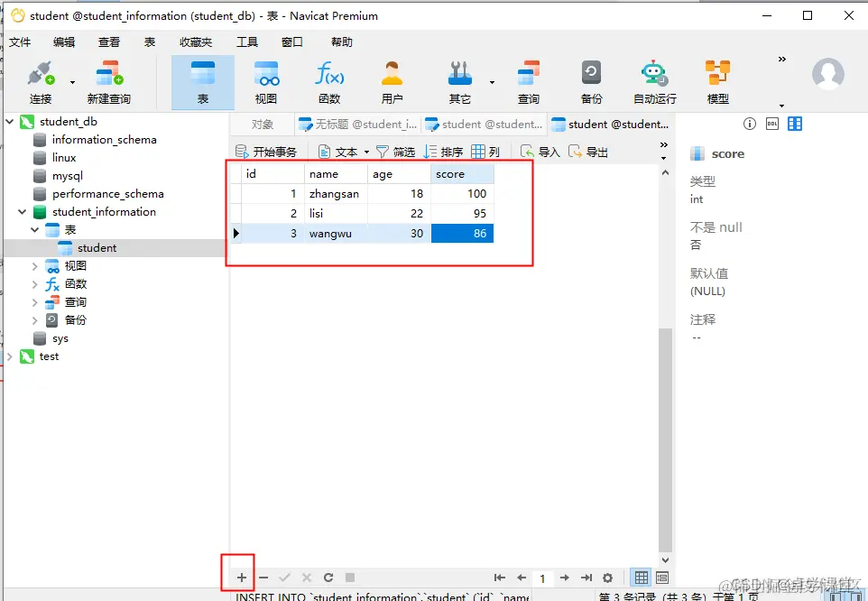Open the 模型 model toolbar button
868x601 pixels.
pyautogui.click(x=718, y=82)
